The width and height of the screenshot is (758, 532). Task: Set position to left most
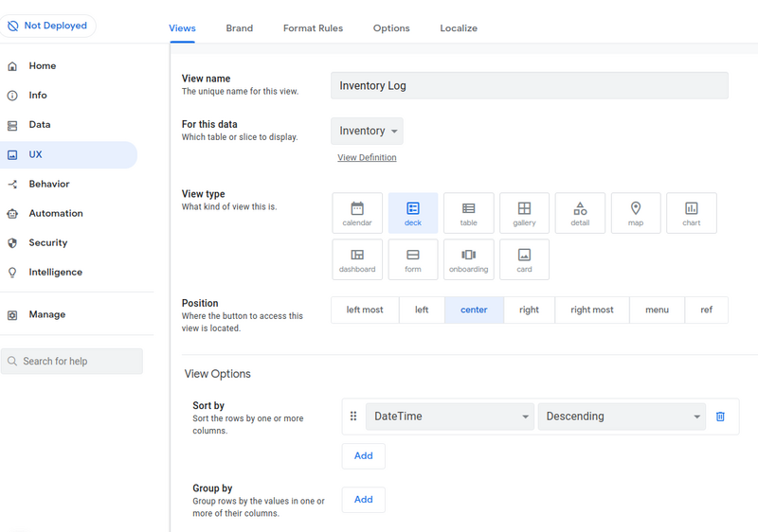pos(365,310)
